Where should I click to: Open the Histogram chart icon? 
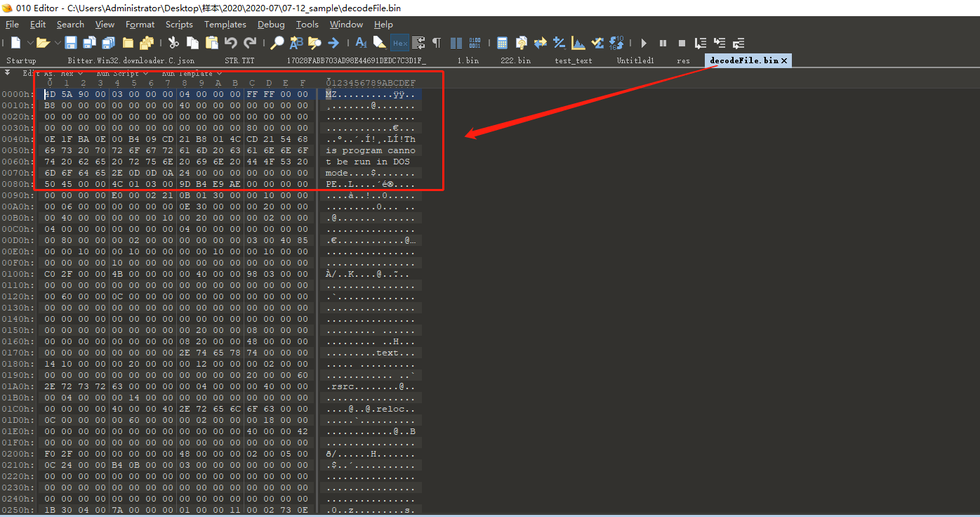578,43
